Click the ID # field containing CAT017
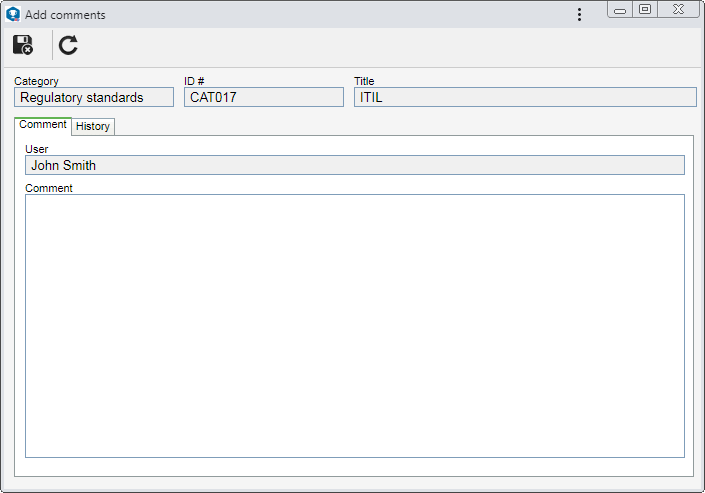 (x=264, y=97)
